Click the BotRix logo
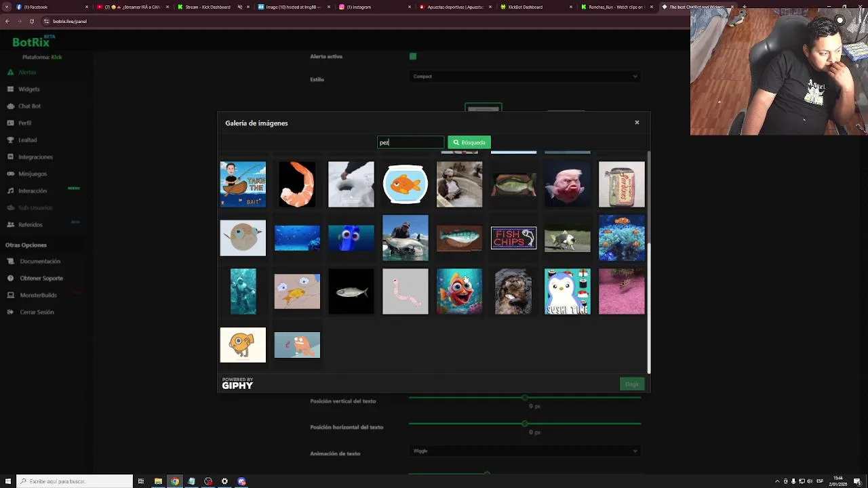Image resolution: width=868 pixels, height=488 pixels. click(x=32, y=41)
